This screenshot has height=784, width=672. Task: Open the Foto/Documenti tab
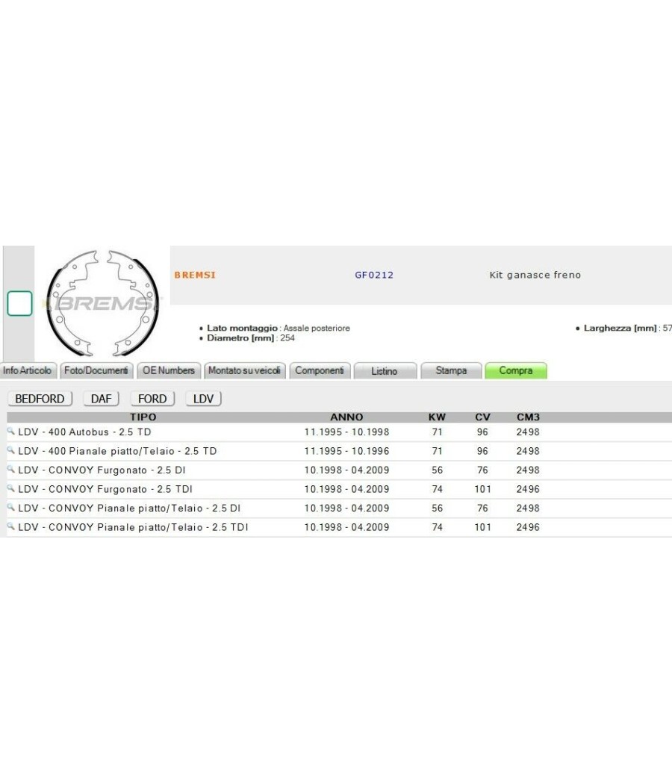96,370
